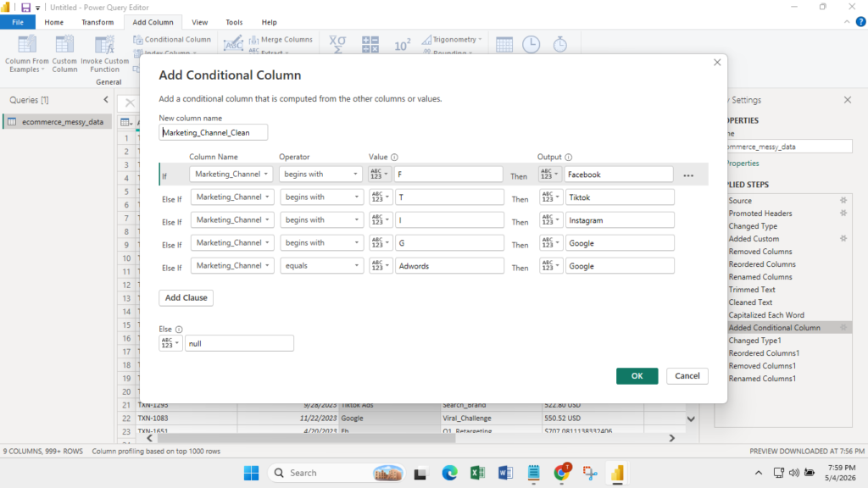The image size is (868, 488).
Task: Open gear settings for Promoted Headers step
Action: click(843, 213)
